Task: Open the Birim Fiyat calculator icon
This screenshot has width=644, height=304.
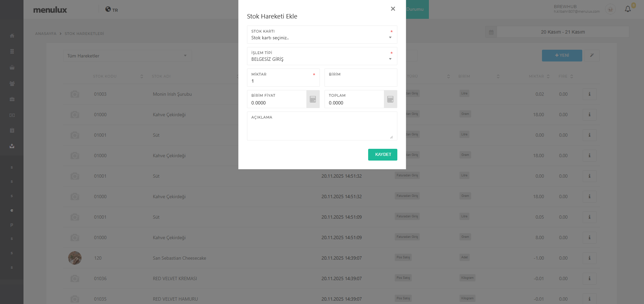Action: point(313,99)
